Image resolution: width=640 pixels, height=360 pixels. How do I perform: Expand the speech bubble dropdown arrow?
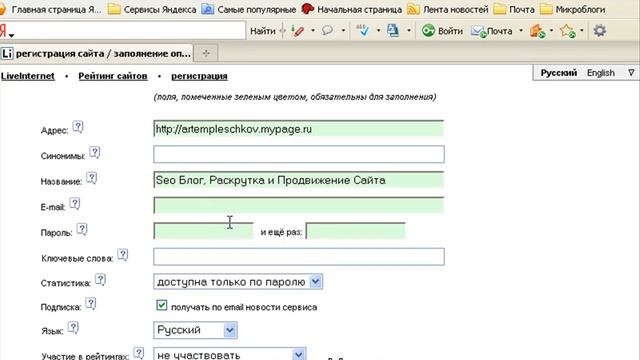pos(343,31)
